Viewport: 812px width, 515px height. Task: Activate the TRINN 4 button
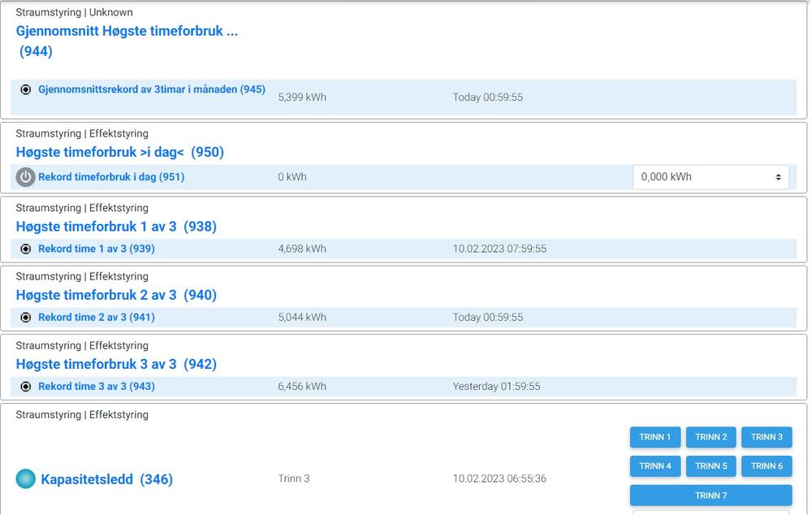tap(654, 466)
